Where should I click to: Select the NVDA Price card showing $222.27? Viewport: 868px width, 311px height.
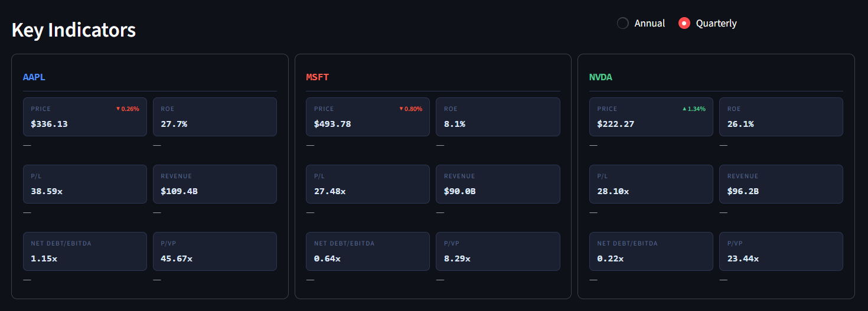tap(651, 117)
